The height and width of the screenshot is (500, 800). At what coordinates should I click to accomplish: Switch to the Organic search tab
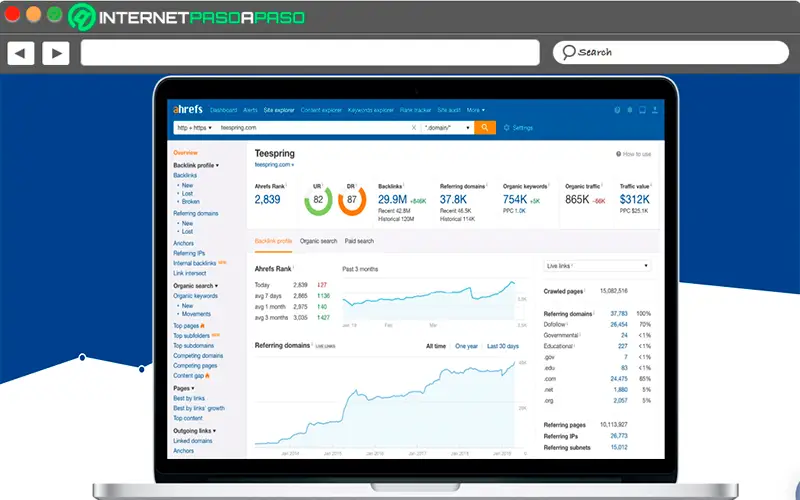[318, 241]
